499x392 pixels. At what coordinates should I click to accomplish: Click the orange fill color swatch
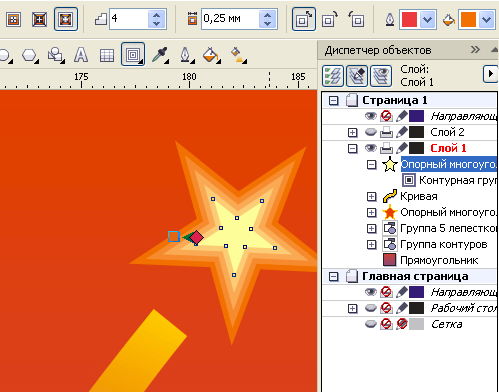click(x=468, y=20)
